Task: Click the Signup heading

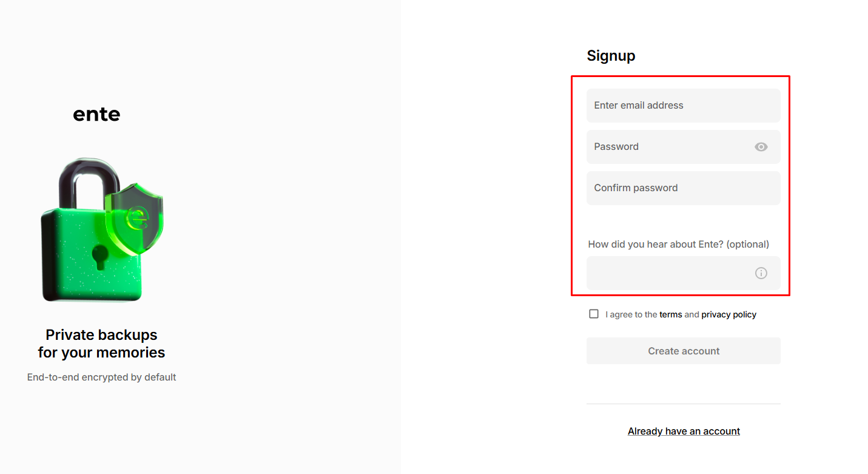Action: click(x=611, y=55)
